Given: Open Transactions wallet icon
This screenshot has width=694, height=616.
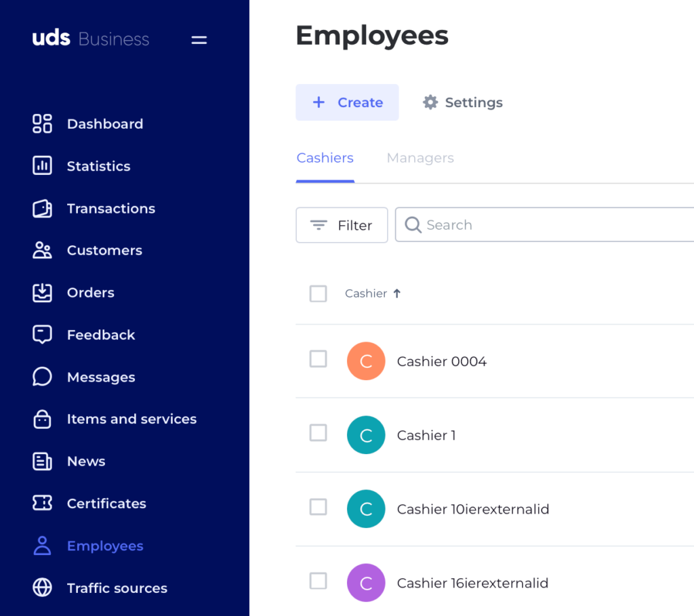Looking at the screenshot, I should click(x=42, y=209).
